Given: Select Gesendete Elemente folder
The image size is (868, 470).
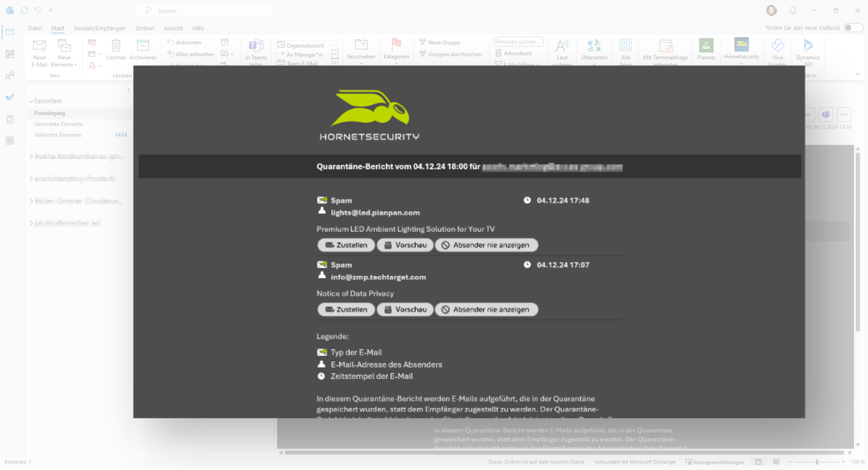Looking at the screenshot, I should click(80, 124).
